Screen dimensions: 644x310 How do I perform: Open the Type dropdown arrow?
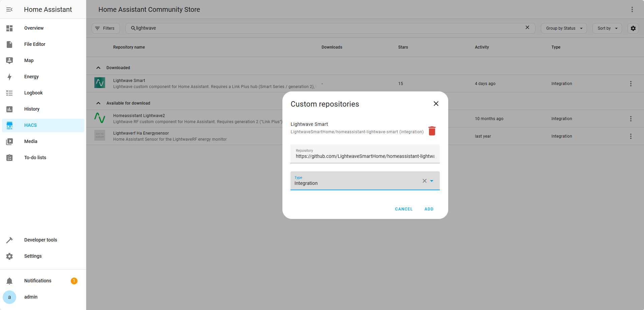(432, 181)
